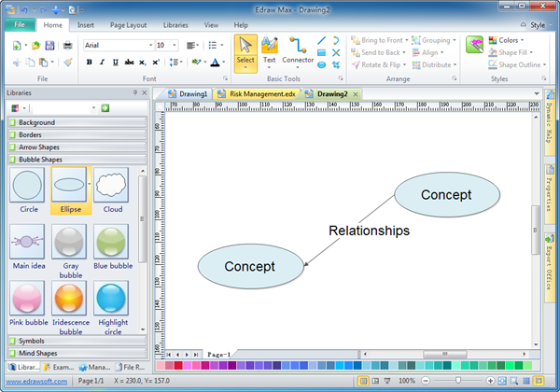Activate the Connector tool
The image size is (560, 392).
pos(298,51)
